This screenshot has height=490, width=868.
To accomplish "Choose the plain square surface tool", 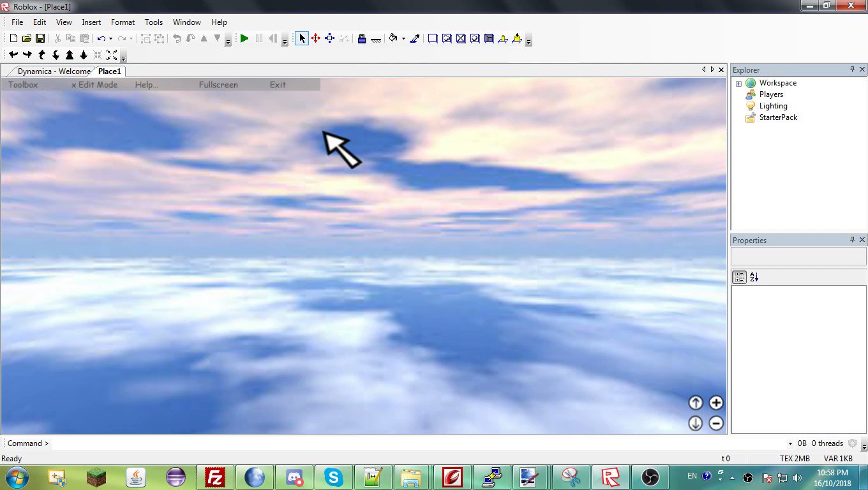I will (x=432, y=38).
